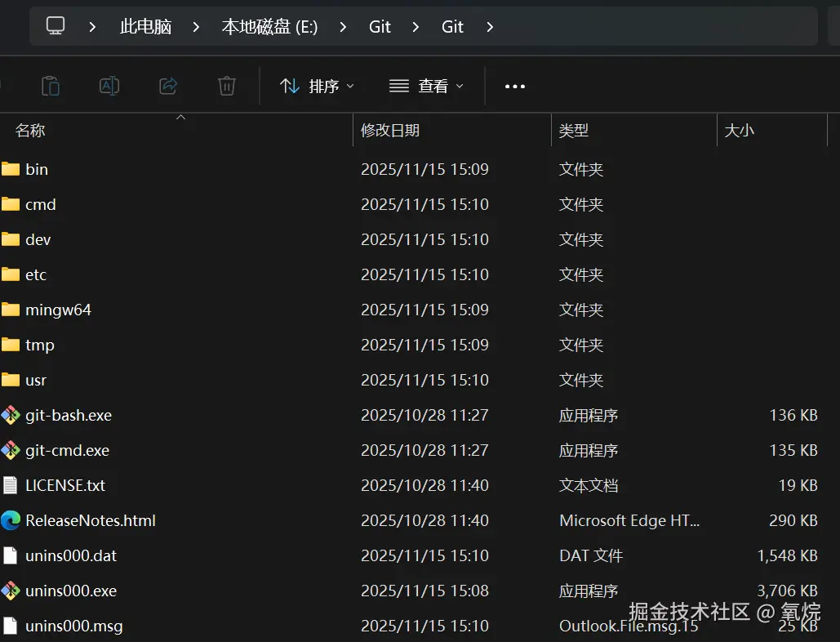Screen dimensions: 840x642
Task: Click the unins000.exe Git icon
Action: [x=10, y=591]
